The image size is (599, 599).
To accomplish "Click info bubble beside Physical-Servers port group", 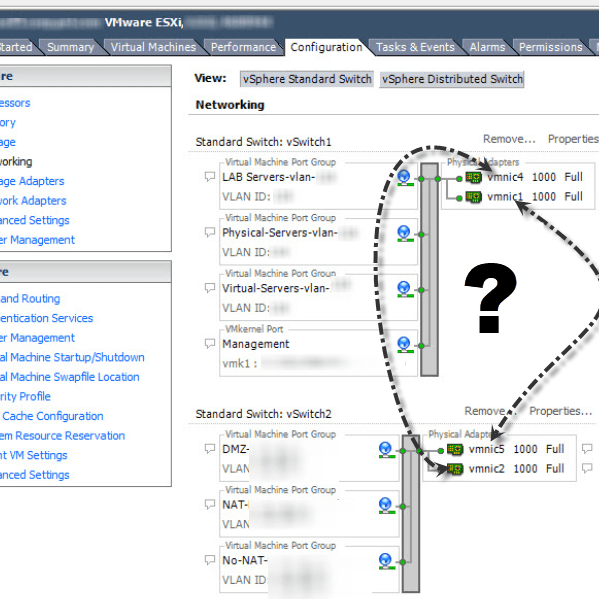I will [x=210, y=232].
